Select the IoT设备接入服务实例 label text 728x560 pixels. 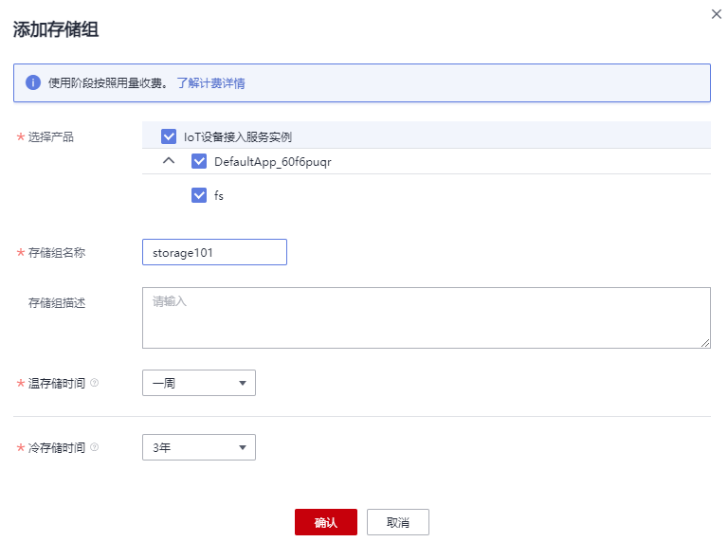pos(238,137)
